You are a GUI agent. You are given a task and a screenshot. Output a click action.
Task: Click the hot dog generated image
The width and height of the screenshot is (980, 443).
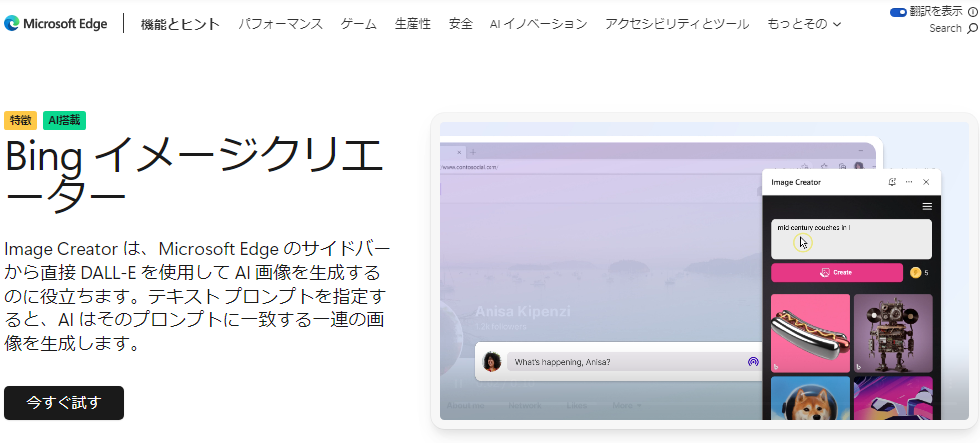click(810, 331)
